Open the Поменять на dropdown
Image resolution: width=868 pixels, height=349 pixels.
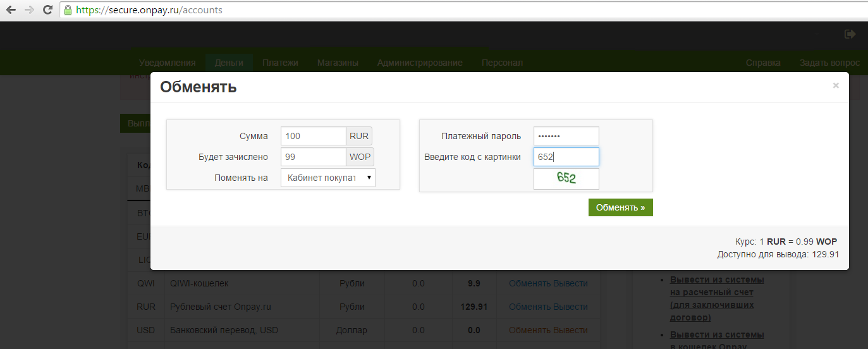(327, 178)
